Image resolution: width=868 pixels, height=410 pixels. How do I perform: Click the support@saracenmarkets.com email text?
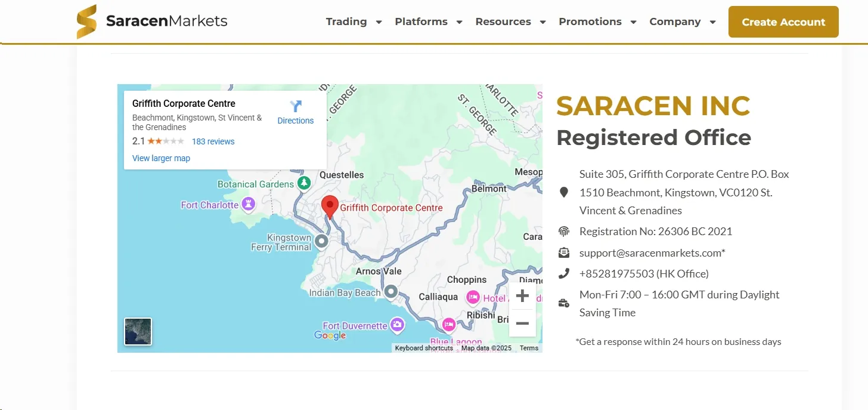652,252
